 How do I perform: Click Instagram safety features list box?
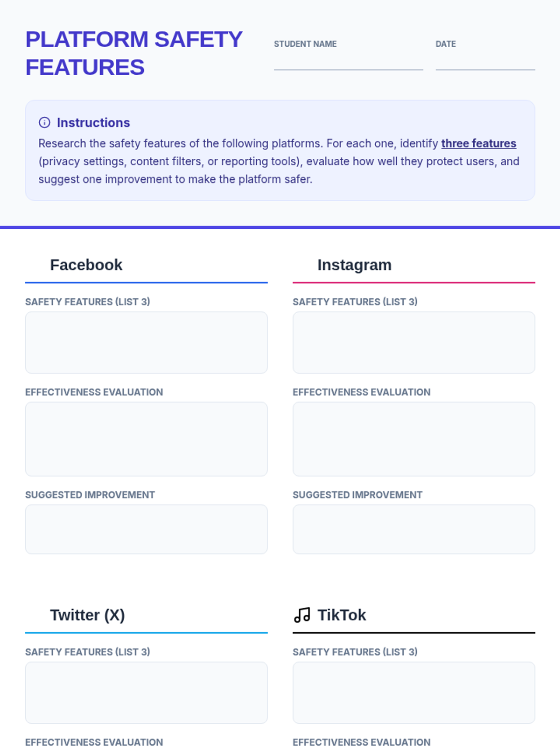413,343
